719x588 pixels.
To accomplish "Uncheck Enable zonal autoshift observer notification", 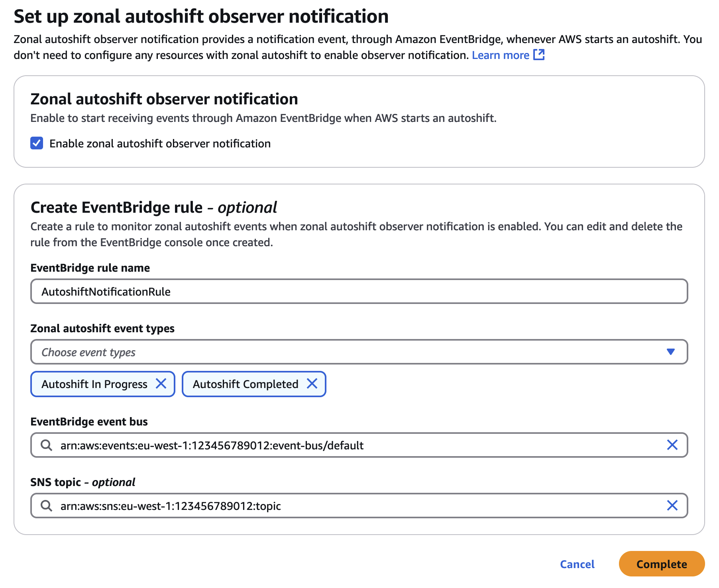I will click(36, 143).
